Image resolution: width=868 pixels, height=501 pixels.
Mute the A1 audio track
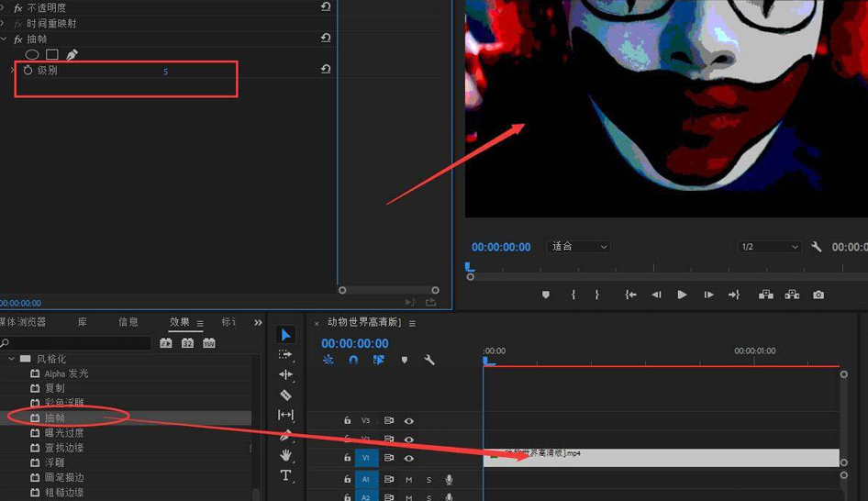[409, 480]
